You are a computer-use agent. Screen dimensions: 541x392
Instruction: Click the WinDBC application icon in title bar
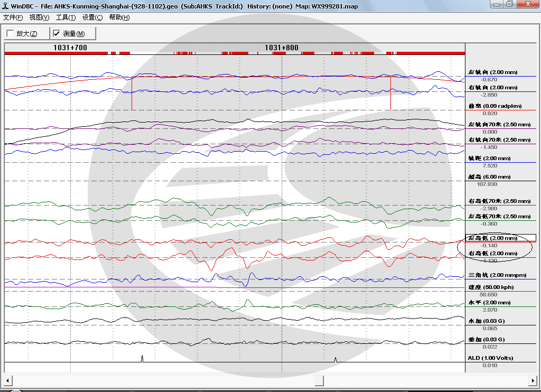click(5, 6)
